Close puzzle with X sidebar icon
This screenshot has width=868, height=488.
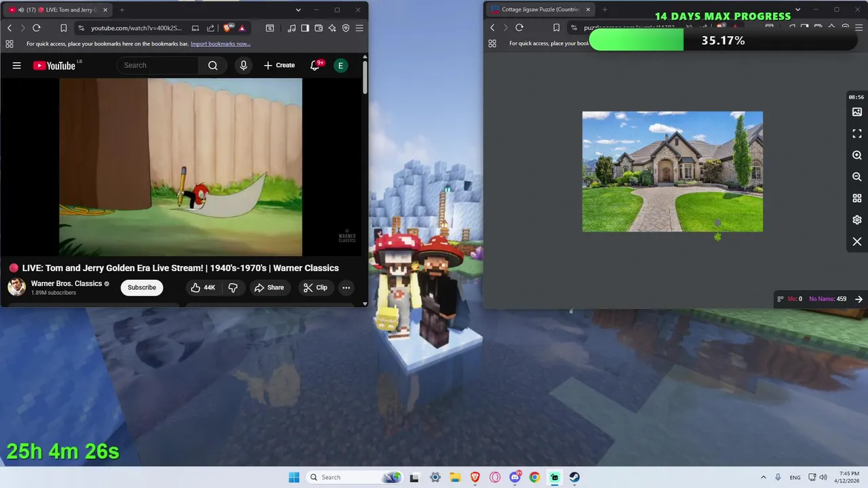click(857, 241)
